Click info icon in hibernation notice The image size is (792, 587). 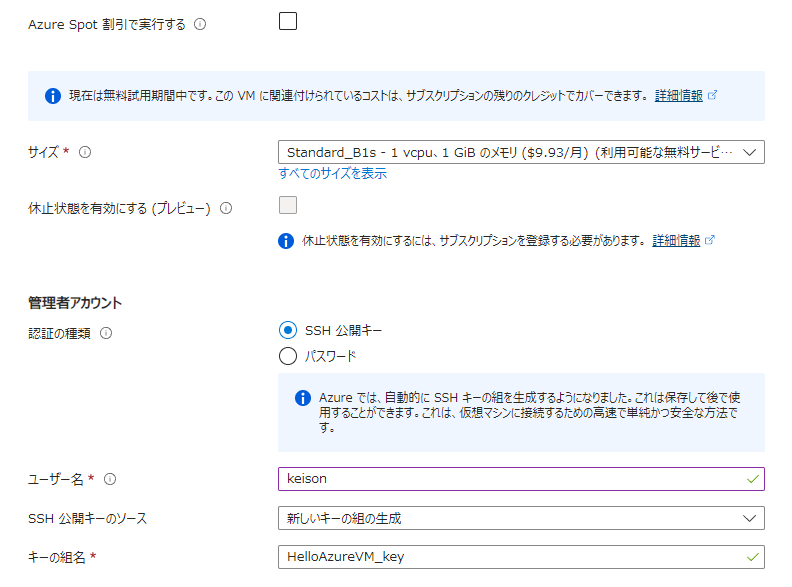[x=286, y=241]
